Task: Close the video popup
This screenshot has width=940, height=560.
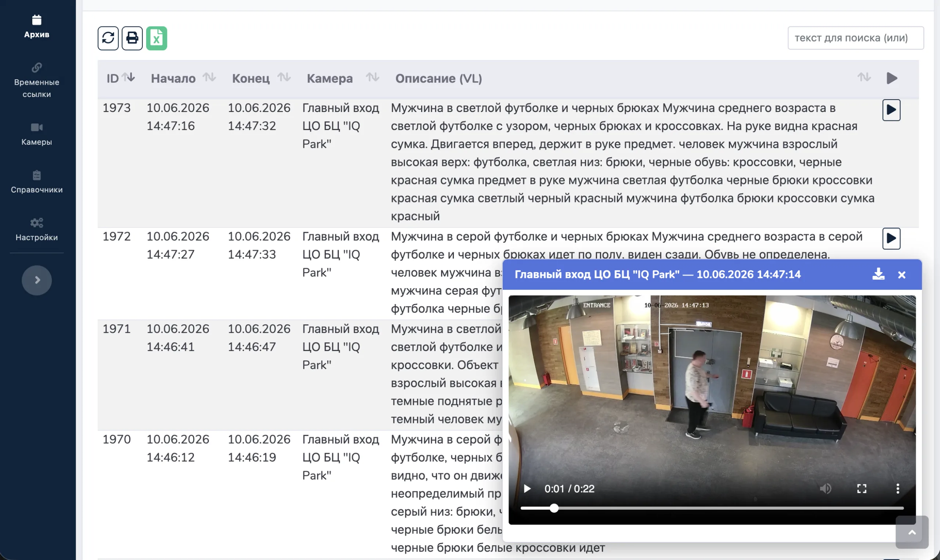Action: [x=901, y=275]
